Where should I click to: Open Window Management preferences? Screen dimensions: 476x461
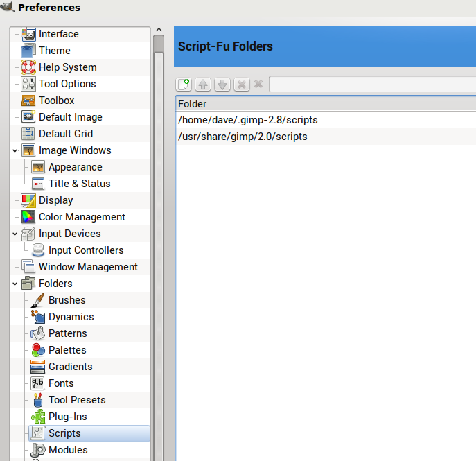(88, 267)
